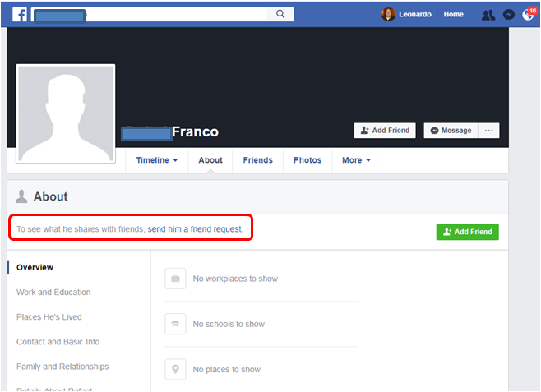Open the three-dots more options button
This screenshot has width=541, height=392.
[x=488, y=131]
